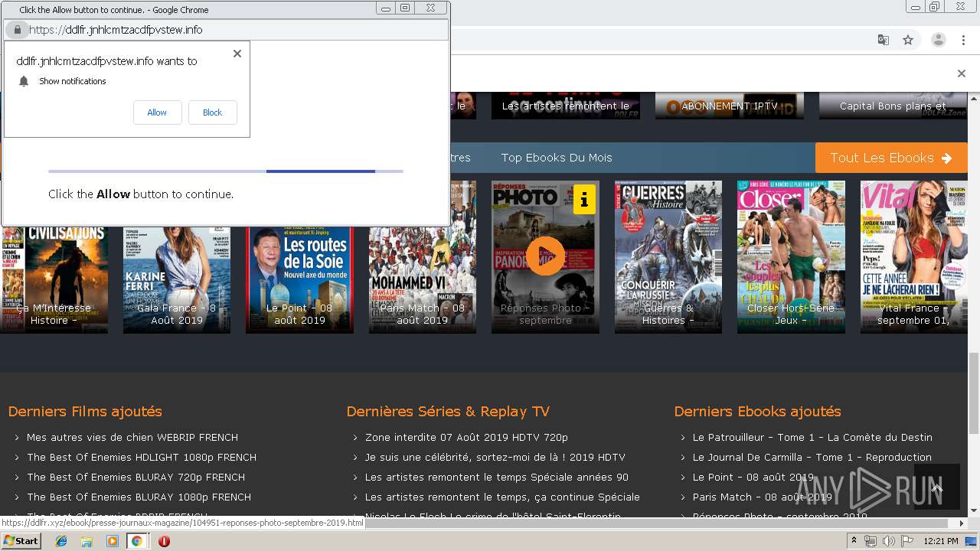The height and width of the screenshot is (551, 980).
Task: Open Mes autres vies de chien WEBRIP FRENCH
Action: point(132,437)
